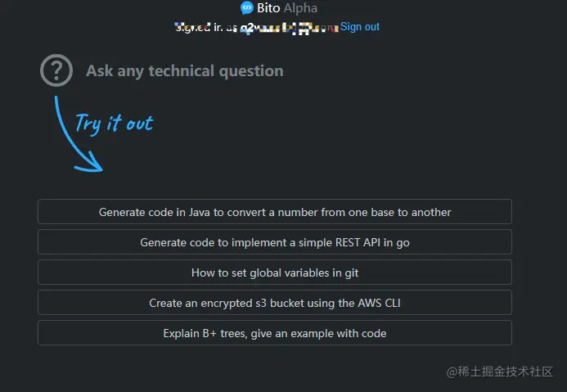Image resolution: width=567 pixels, height=392 pixels.
Task: Sign out of the Bito account
Action: click(360, 27)
